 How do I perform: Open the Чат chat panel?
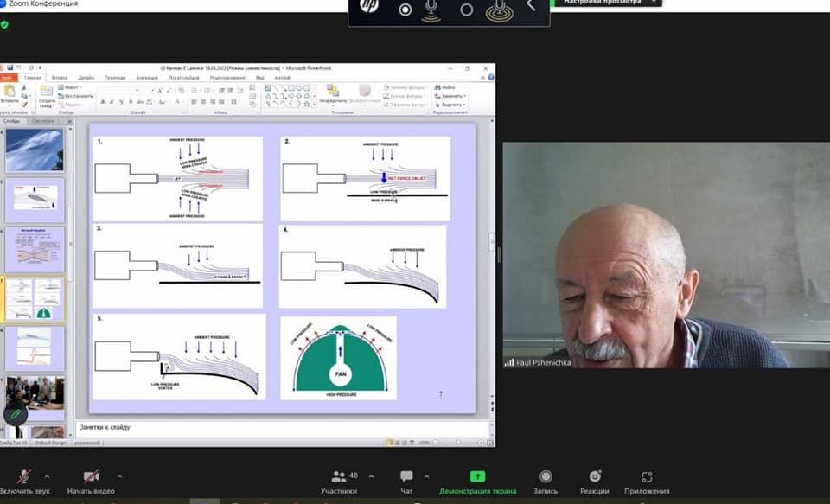(406, 476)
